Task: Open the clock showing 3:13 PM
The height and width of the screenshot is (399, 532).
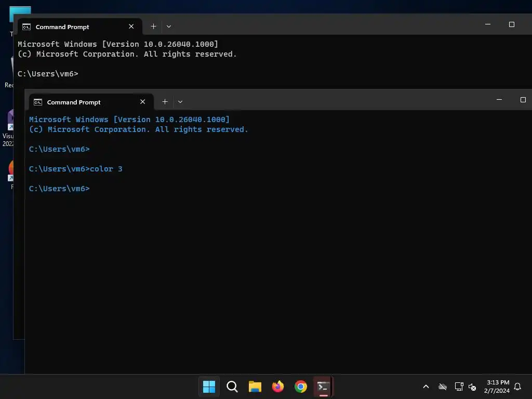Action: tap(497, 387)
